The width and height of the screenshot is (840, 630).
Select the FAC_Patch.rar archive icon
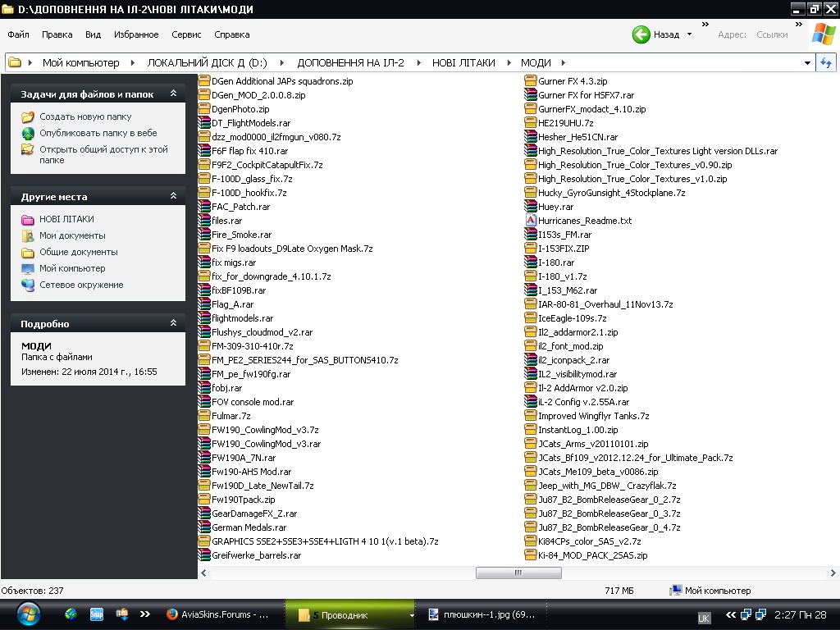pos(204,206)
